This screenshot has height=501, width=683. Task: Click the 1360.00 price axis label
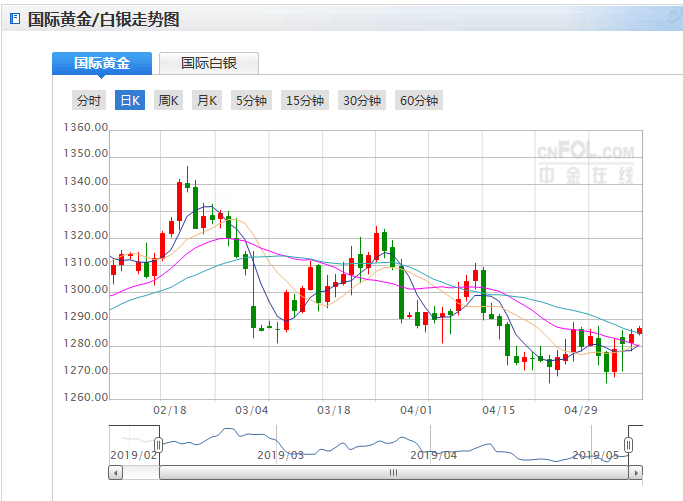click(x=86, y=127)
